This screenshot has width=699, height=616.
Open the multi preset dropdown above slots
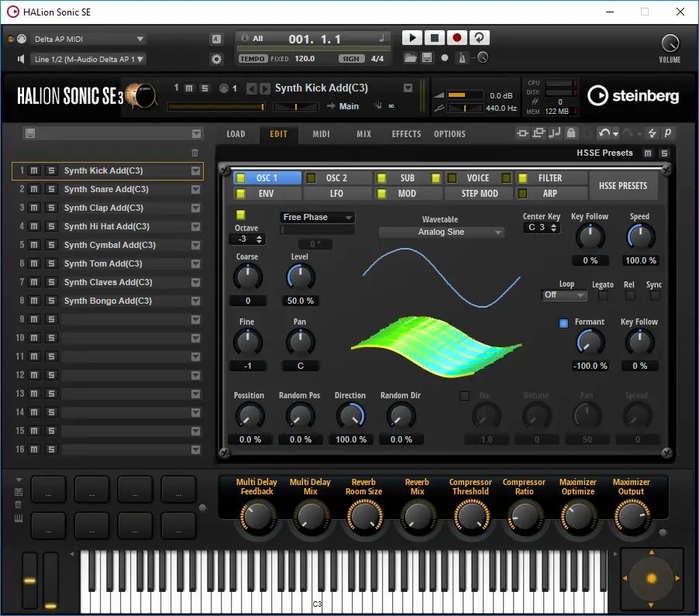[196, 134]
